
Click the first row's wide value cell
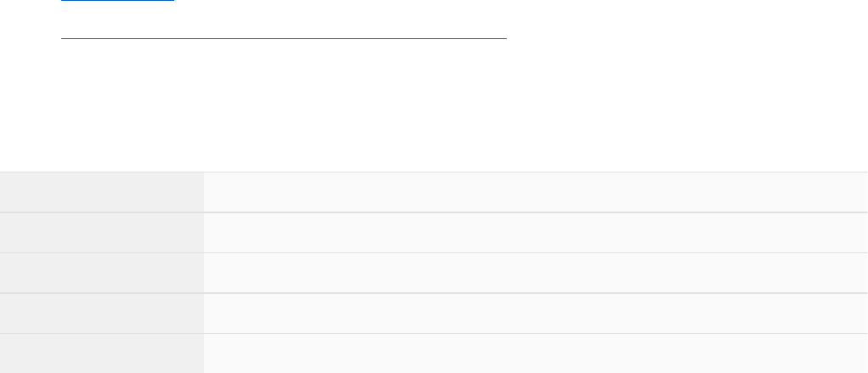(536, 192)
